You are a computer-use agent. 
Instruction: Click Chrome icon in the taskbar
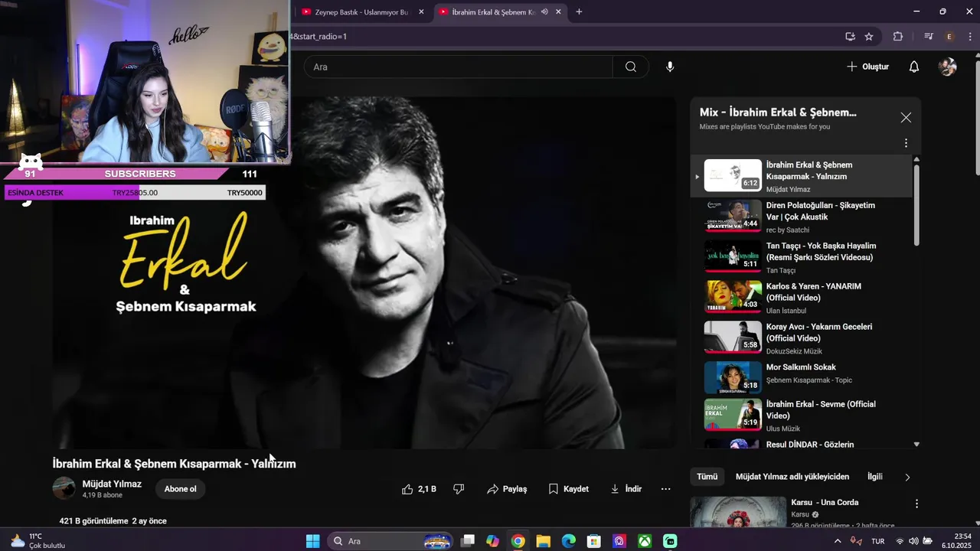518,541
